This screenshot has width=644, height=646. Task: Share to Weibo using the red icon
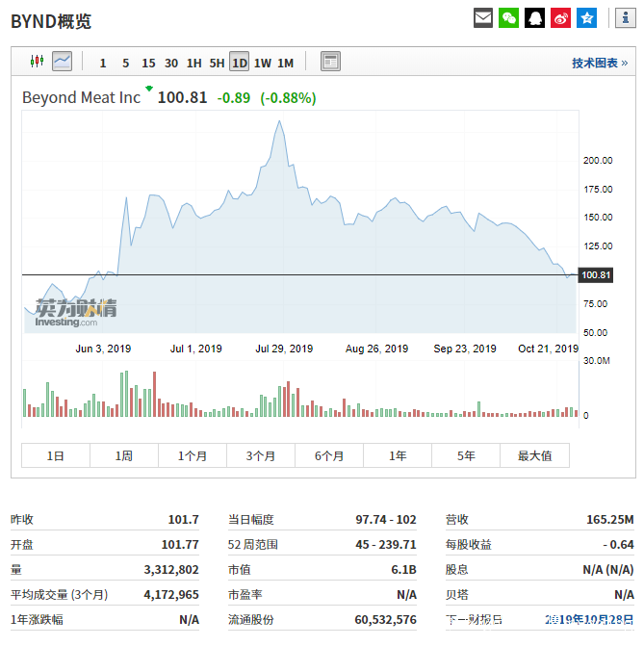pyautogui.click(x=561, y=18)
